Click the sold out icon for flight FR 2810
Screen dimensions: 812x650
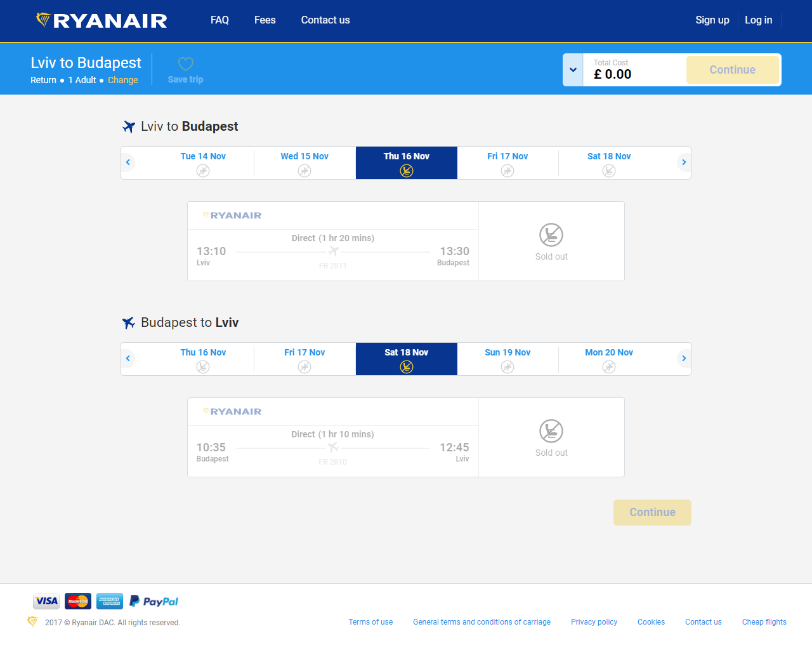[x=551, y=431]
